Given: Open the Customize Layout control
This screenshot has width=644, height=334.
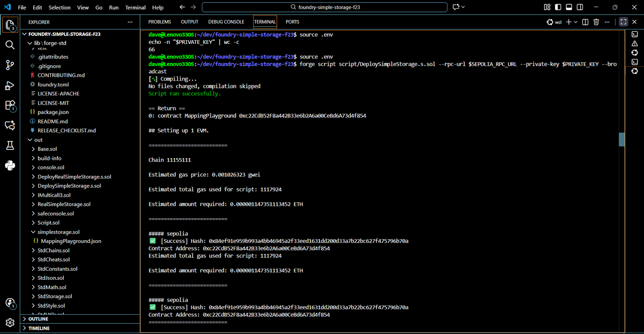Looking at the screenshot, I should pyautogui.click(x=547, y=7).
